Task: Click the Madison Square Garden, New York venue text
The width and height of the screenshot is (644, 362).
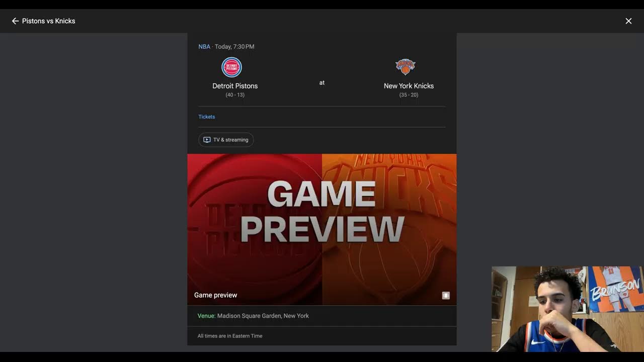Action: point(263,316)
